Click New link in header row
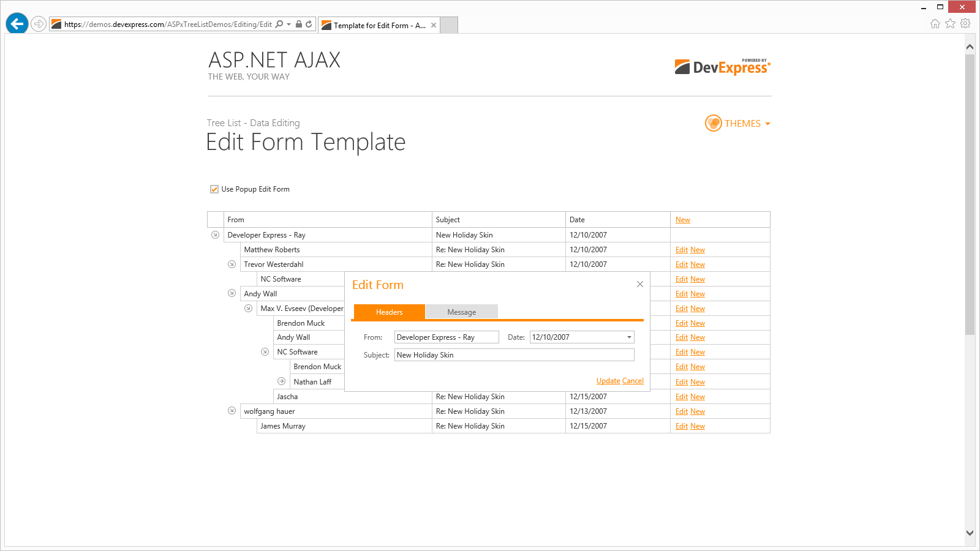 coord(682,220)
